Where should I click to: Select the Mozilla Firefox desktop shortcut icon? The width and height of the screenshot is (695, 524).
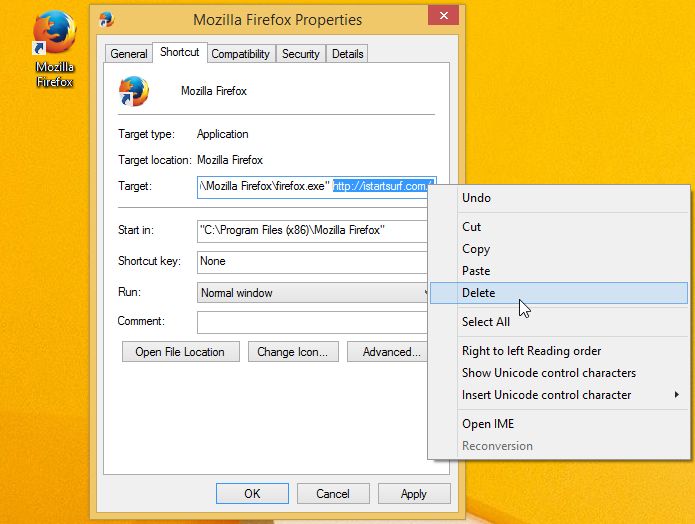click(x=55, y=49)
